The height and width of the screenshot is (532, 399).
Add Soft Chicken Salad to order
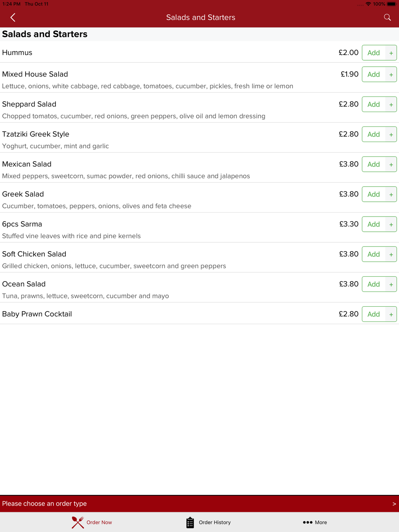pyautogui.click(x=374, y=254)
